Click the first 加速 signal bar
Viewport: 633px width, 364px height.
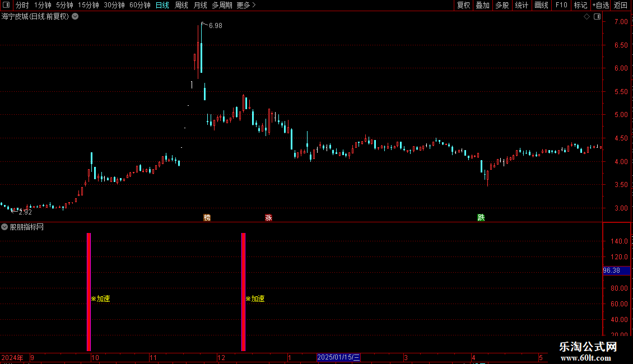point(89,292)
